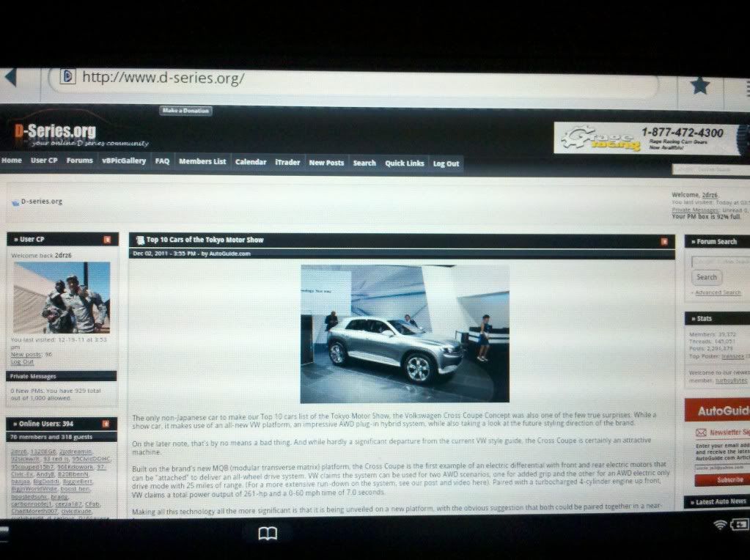Viewport: 750px width, 560px height.
Task: Open the Home menu item
Action: click(12, 161)
